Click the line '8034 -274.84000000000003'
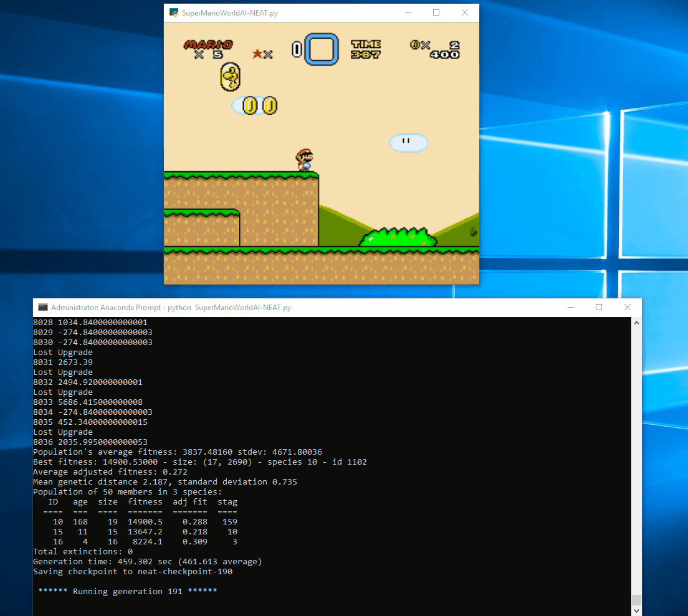 coord(93,412)
